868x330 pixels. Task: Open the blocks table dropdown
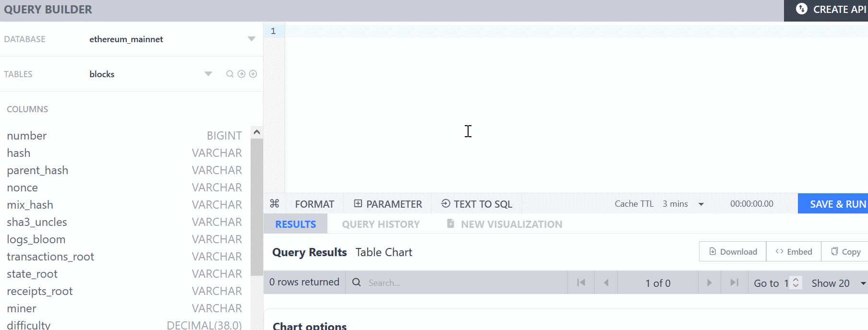(208, 74)
